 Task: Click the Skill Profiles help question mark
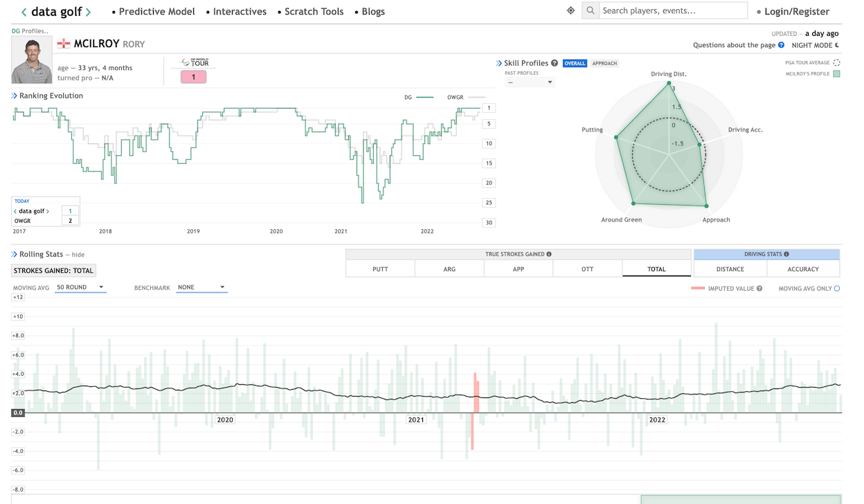tap(555, 63)
